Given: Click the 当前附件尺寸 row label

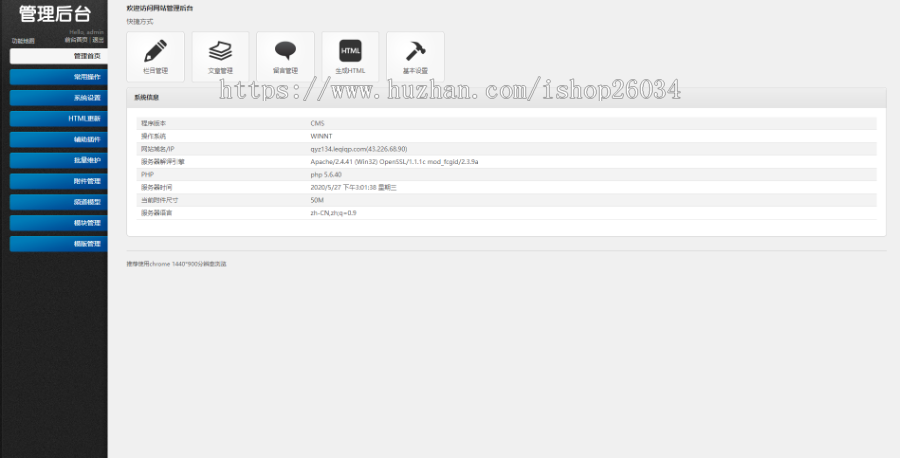Looking at the screenshot, I should point(160,200).
